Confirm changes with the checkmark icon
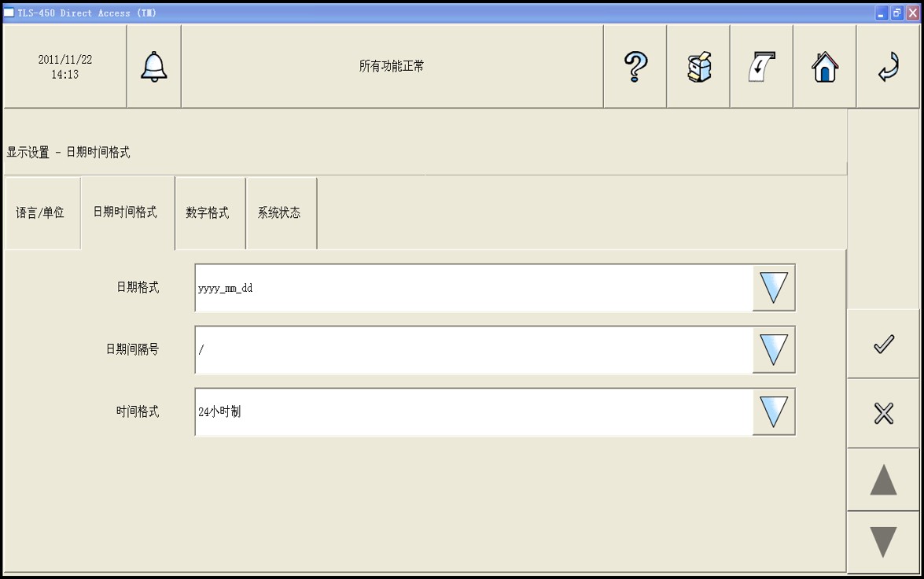Viewport: 924px width, 579px height. [x=884, y=345]
